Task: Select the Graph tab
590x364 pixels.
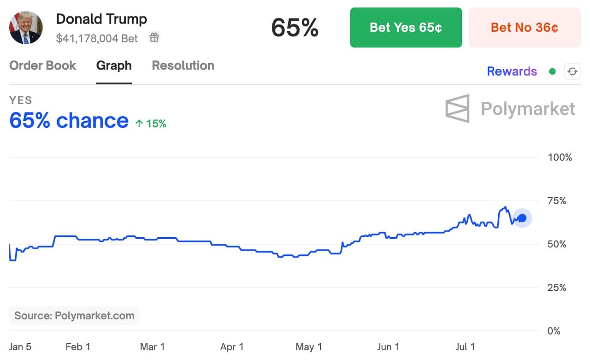Action: coord(114,65)
